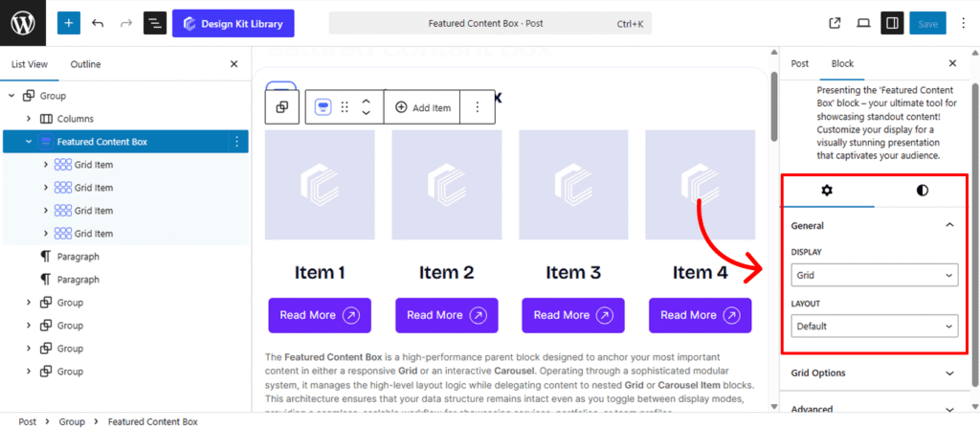Click Add Item in block toolbar
The width and height of the screenshot is (980, 430).
tap(422, 108)
